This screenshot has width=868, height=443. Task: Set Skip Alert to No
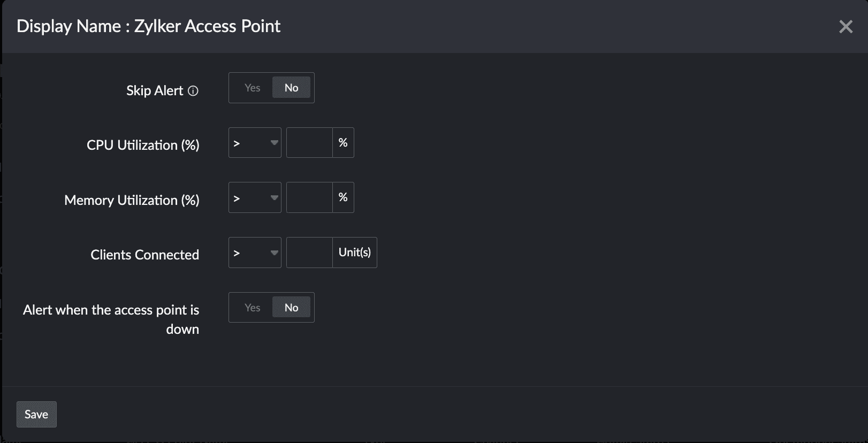291,88
